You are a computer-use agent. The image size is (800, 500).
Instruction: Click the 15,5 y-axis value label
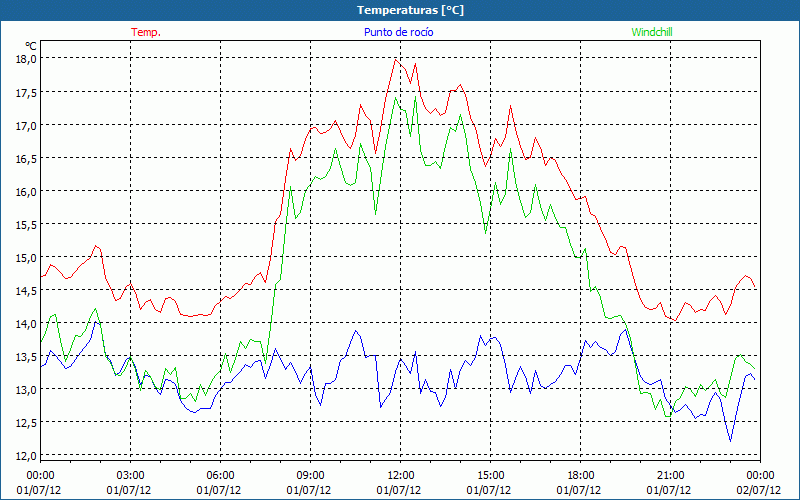tap(25, 224)
